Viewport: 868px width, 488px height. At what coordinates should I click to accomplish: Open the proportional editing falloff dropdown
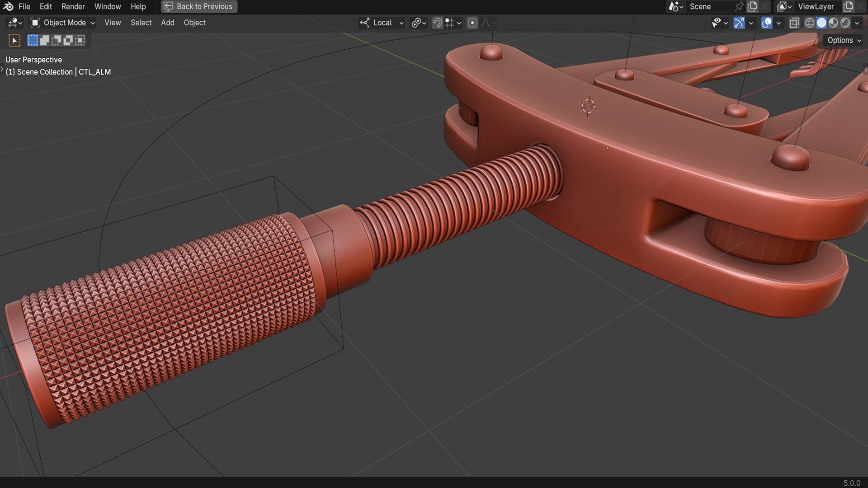pyautogui.click(x=488, y=23)
